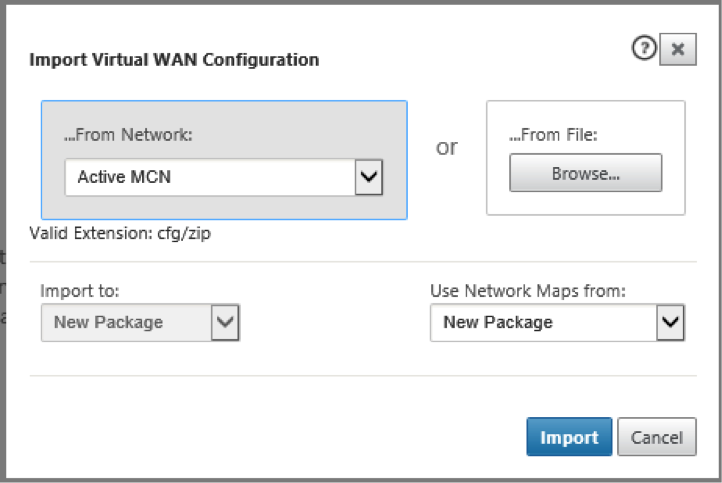Screen dimensions: 722x483
Task: Expand the Active MCN dropdown arrow
Action: point(369,177)
